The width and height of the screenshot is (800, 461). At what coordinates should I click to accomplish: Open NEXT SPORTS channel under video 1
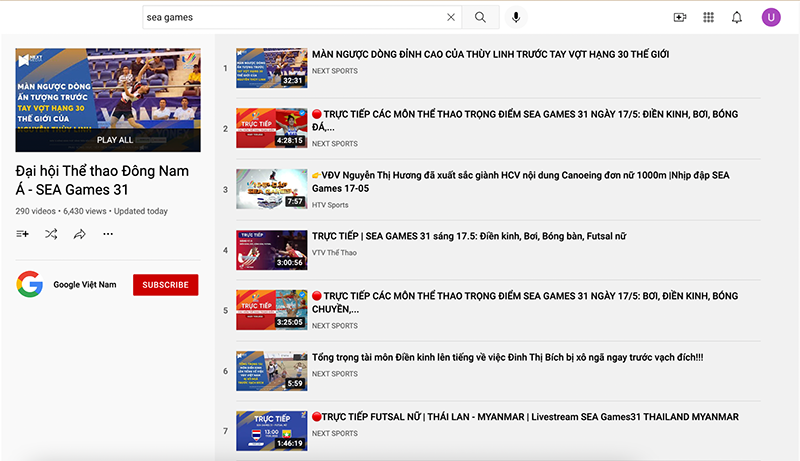[x=335, y=71]
